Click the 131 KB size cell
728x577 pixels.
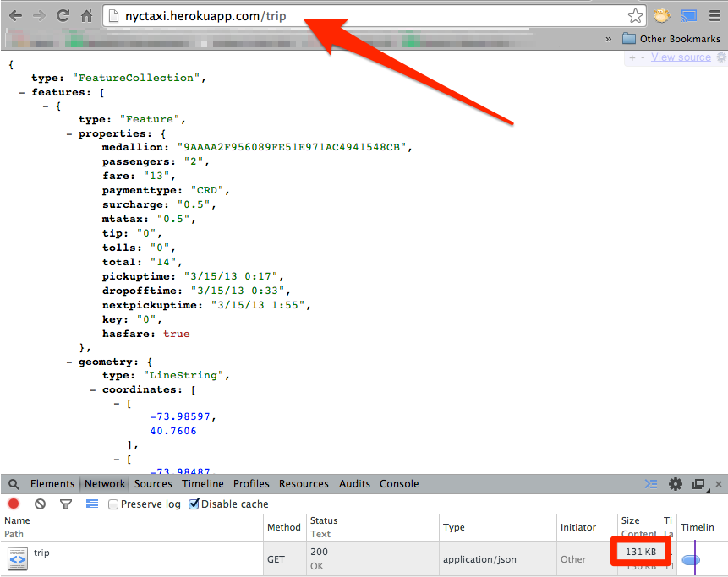641,552
